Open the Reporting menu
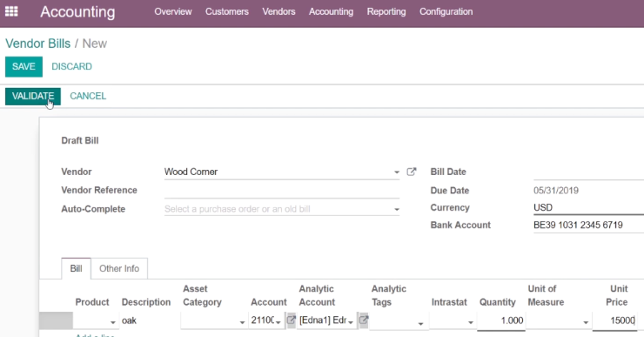Screen dimensions: 644x337 tap(386, 11)
